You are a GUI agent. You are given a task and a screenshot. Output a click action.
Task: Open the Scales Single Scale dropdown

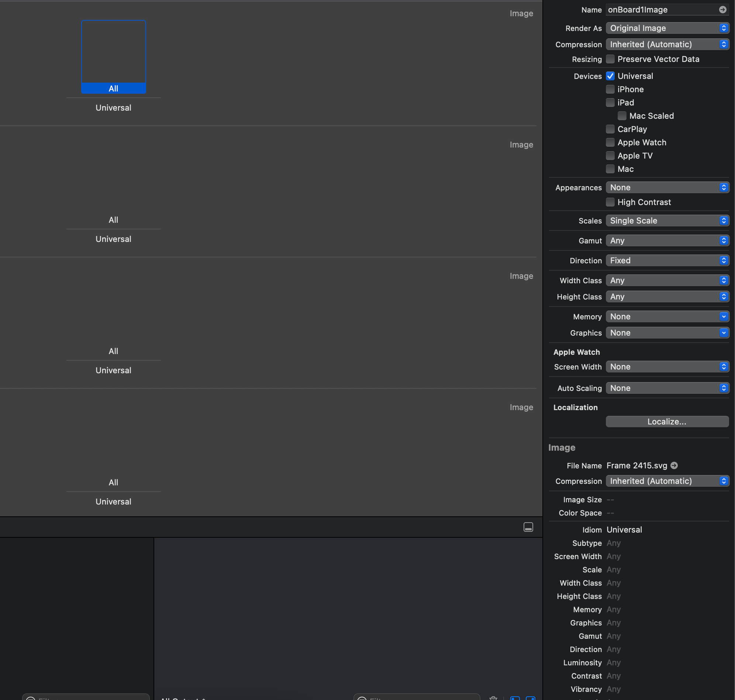(x=667, y=221)
